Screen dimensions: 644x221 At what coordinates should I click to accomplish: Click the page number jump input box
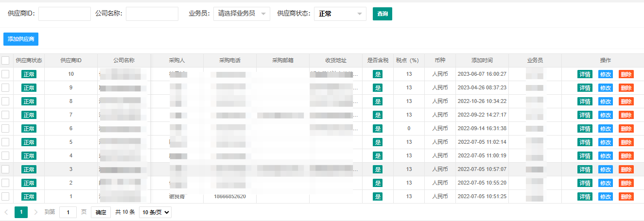pyautogui.click(x=68, y=212)
